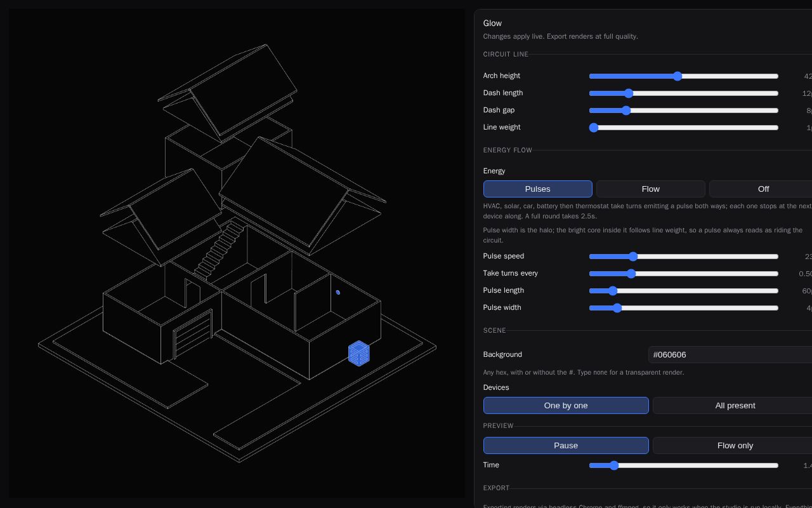Select the blue battery device in the scene

[x=359, y=354]
